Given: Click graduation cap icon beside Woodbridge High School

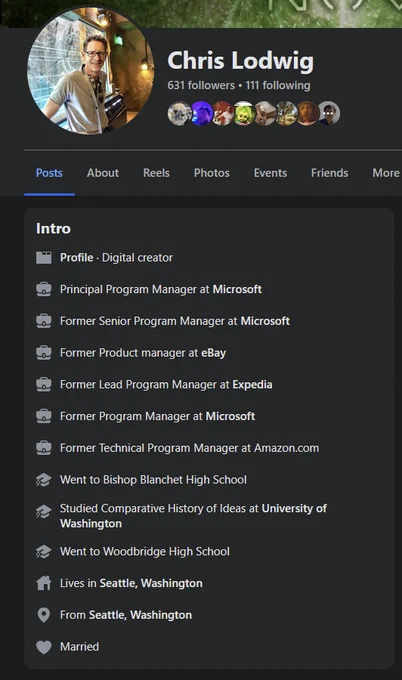Looking at the screenshot, I should 44,551.
